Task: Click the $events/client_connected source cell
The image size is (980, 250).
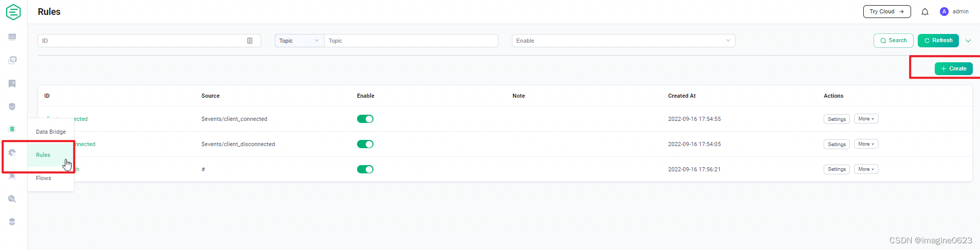Action: tap(234, 119)
